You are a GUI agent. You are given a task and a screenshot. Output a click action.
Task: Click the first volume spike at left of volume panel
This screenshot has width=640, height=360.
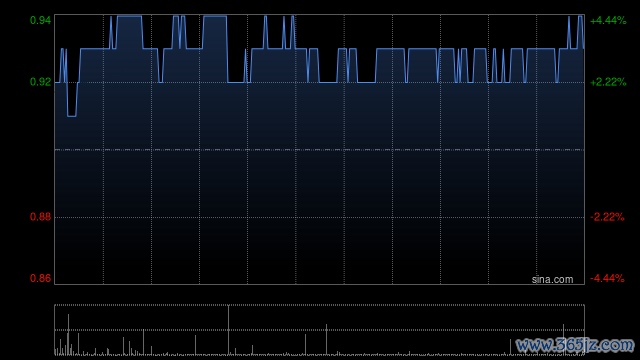click(x=68, y=334)
